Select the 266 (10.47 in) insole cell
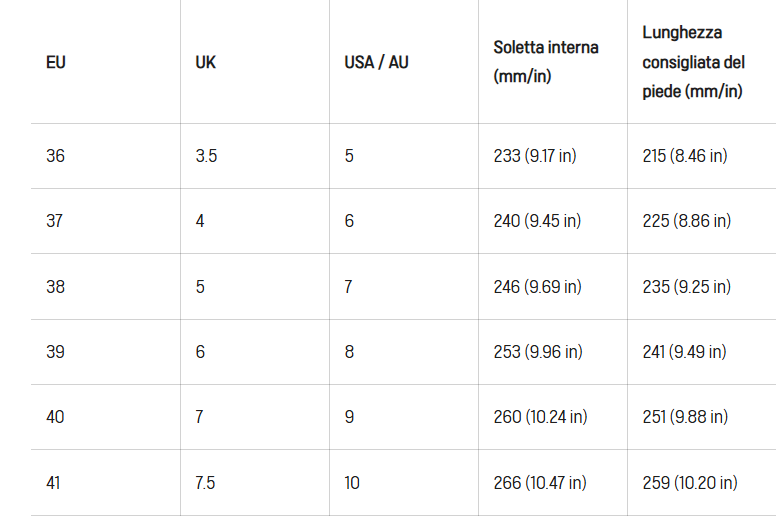Image resolution: width=779 pixels, height=516 pixels. click(540, 483)
